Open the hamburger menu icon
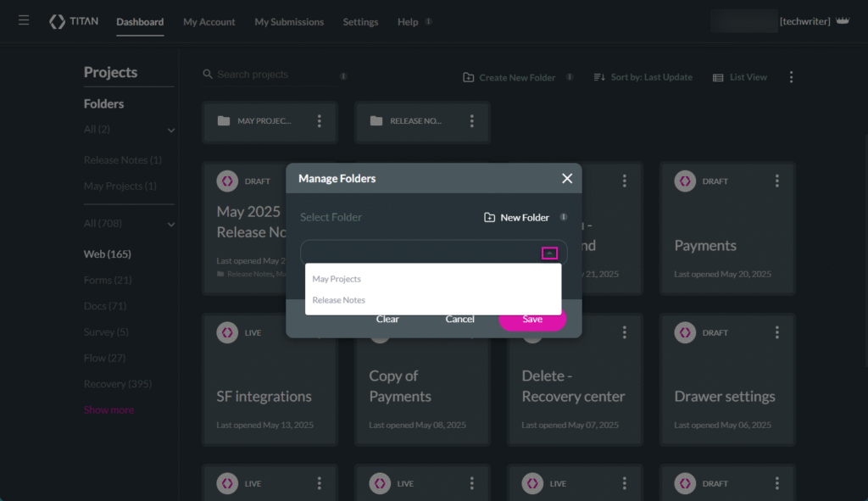The width and height of the screenshot is (868, 501). [x=23, y=20]
